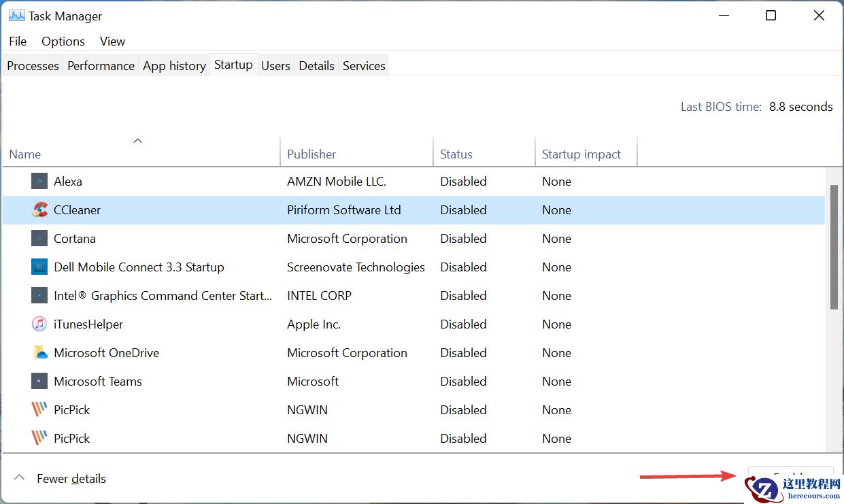Viewport: 844px width, 504px height.
Task: Click the Fewer details link text
Action: tap(71, 479)
